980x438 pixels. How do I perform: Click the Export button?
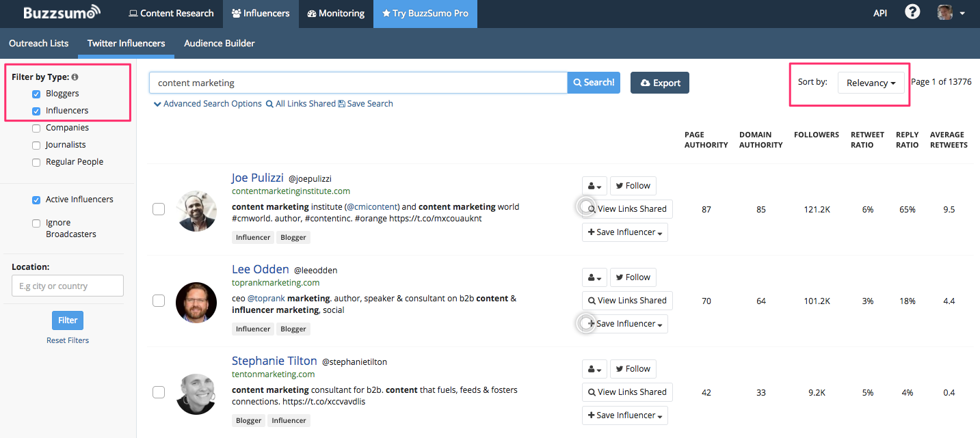pyautogui.click(x=660, y=83)
